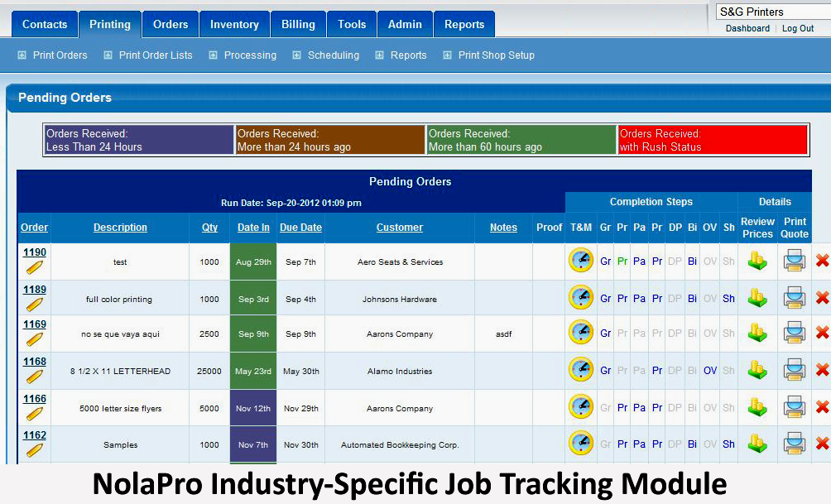Click Print Quote printer icon for order 1190

(794, 261)
